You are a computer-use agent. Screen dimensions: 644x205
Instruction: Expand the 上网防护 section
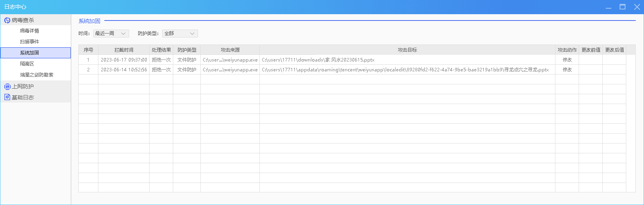coord(35,86)
